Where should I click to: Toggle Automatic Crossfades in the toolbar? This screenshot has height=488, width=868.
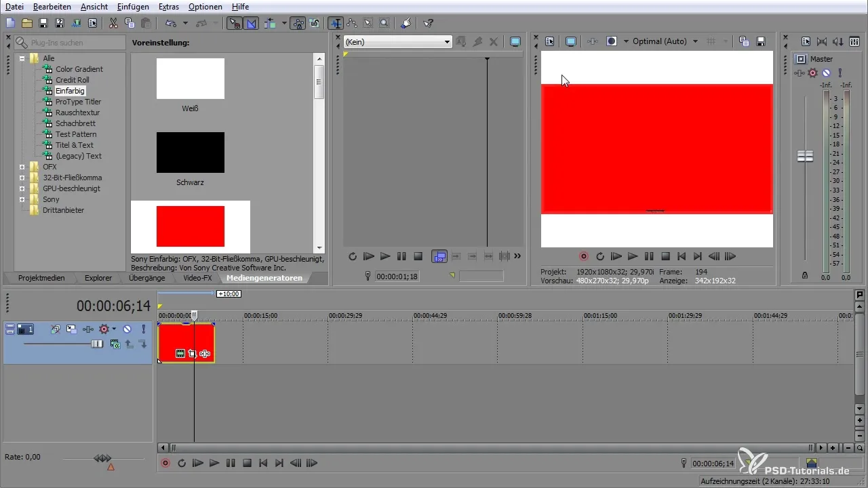pyautogui.click(x=252, y=23)
